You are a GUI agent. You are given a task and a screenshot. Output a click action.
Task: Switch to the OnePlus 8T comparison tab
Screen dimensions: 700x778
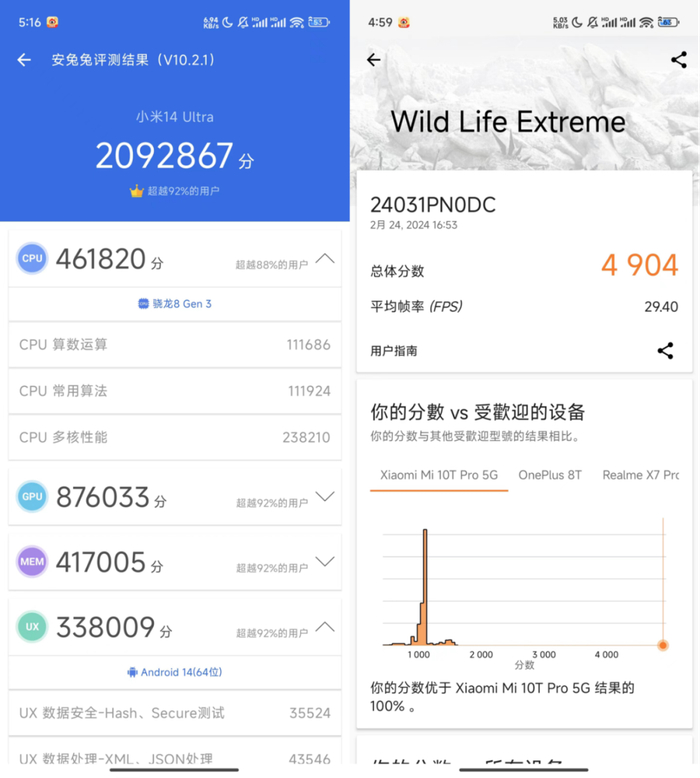[550, 475]
